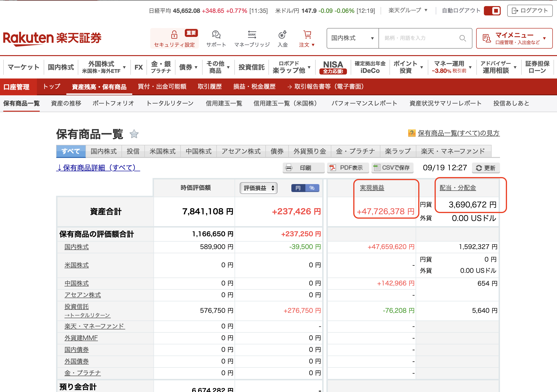Image resolution: width=557 pixels, height=392 pixels.
Task: Toggle the auto logout switch
Action: coord(492,11)
